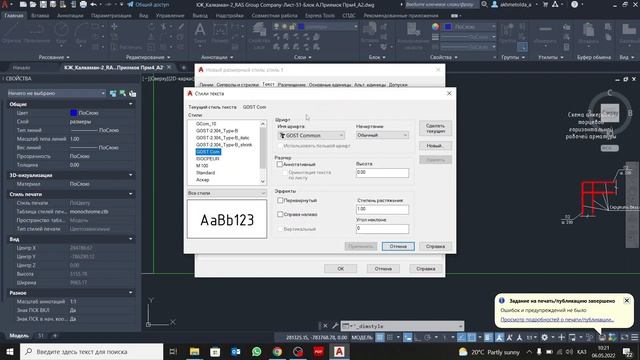Click the Plot printer icon in quick access toolbar

(x=83, y=4)
